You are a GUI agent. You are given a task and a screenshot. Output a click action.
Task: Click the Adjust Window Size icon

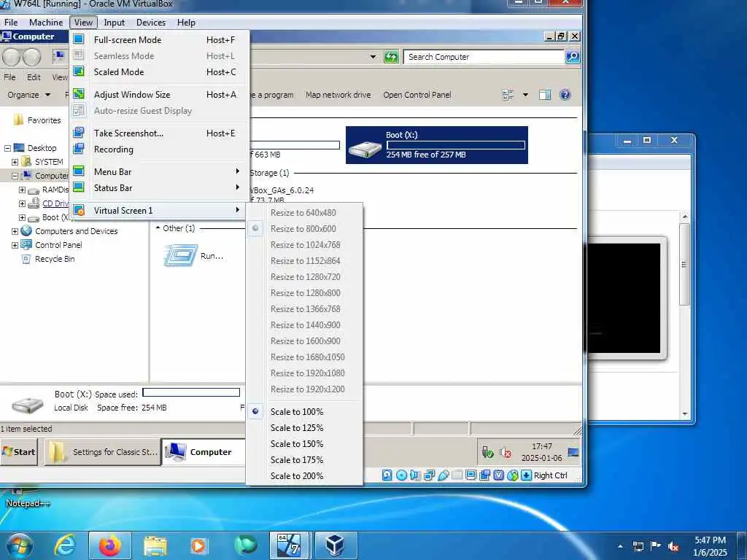click(x=79, y=94)
